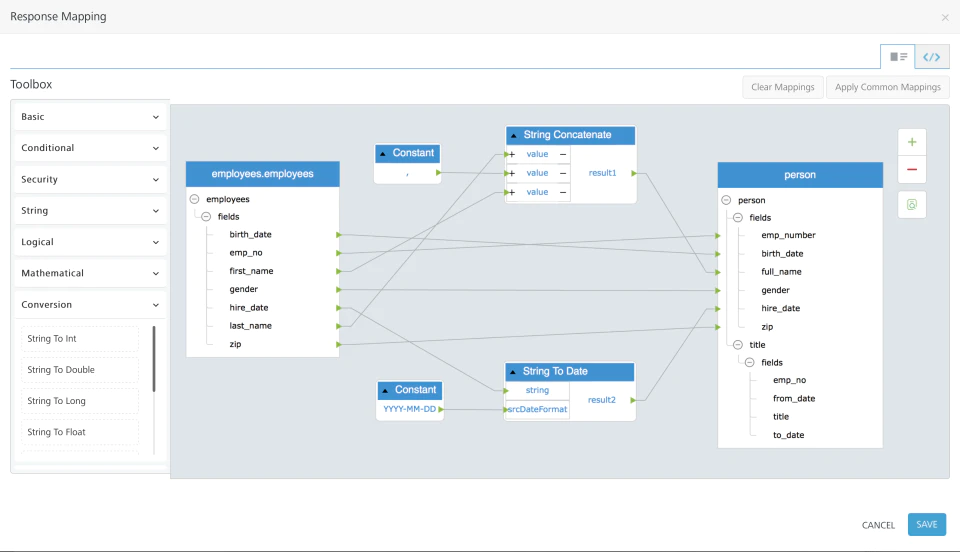Image resolution: width=960 pixels, height=552 pixels.
Task: Remove the first value row with minus icon
Action: click(563, 154)
